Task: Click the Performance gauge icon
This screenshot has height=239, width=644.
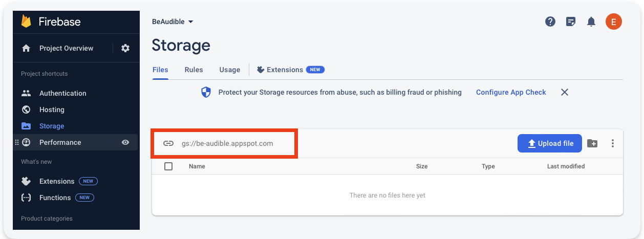Action: coord(26,142)
